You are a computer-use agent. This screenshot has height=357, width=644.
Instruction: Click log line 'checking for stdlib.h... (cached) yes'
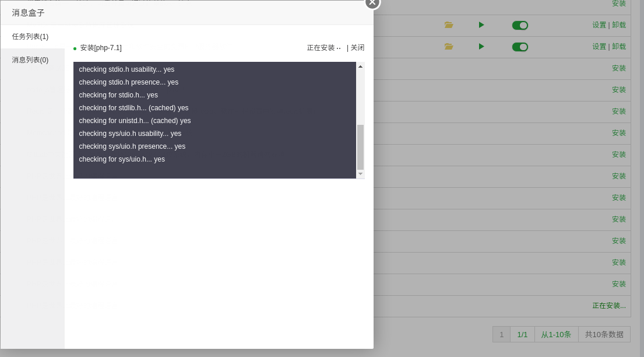coord(133,108)
